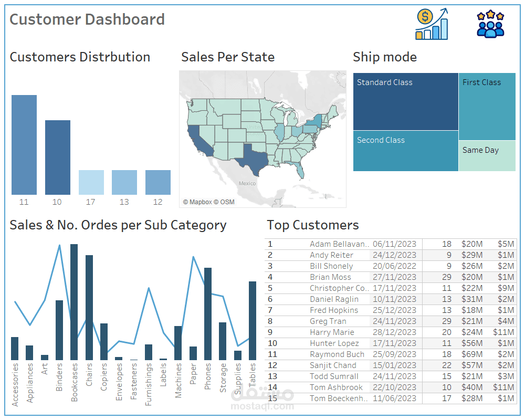
Task: Click the bar labeled 12 in Customers Distribution
Action: click(157, 182)
